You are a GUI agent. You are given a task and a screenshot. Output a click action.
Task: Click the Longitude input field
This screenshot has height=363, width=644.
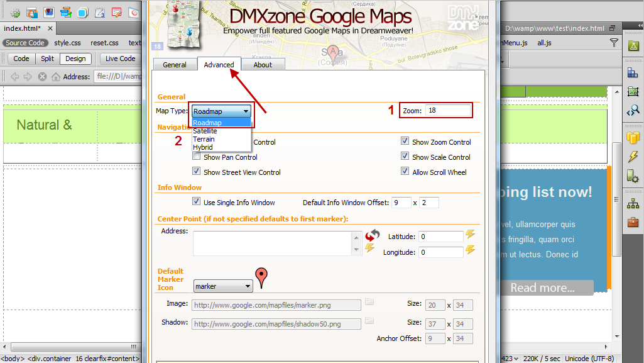pyautogui.click(x=441, y=252)
